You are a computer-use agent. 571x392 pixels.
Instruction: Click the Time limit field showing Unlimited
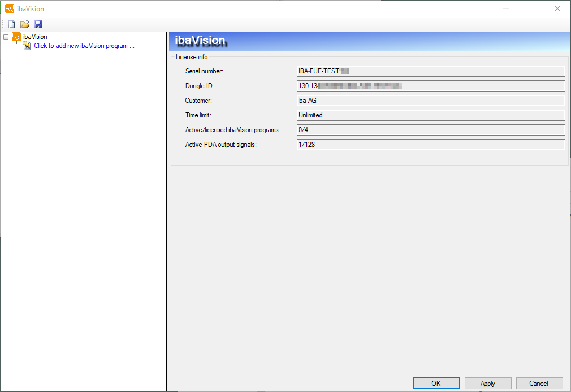point(431,115)
